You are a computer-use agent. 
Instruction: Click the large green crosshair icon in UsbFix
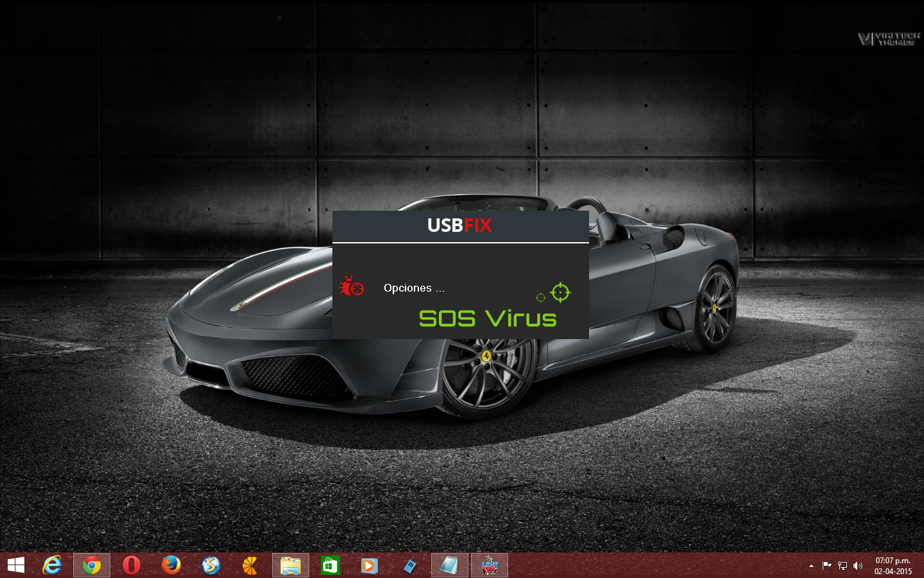[560, 292]
